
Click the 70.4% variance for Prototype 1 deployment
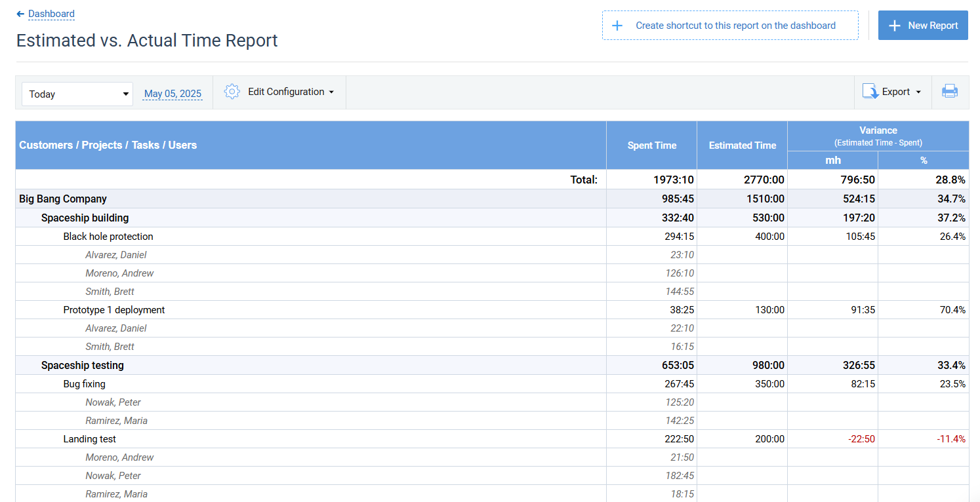pyautogui.click(x=952, y=310)
